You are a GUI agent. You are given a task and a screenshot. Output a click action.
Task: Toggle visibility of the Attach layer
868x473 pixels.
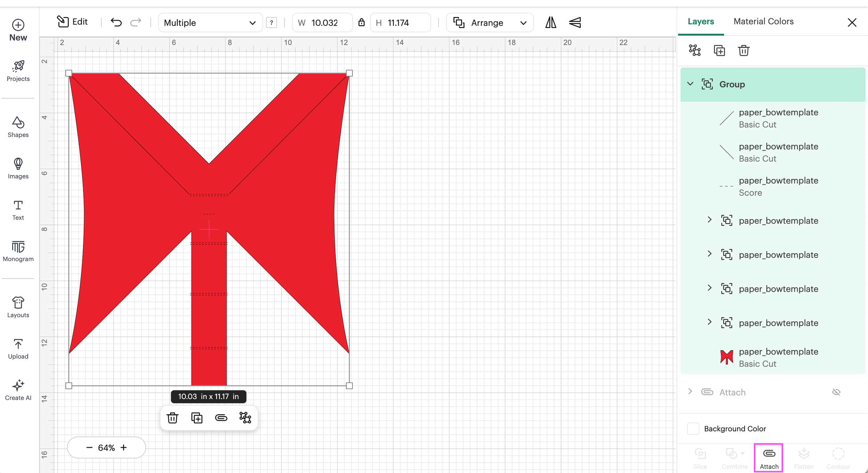tap(836, 392)
